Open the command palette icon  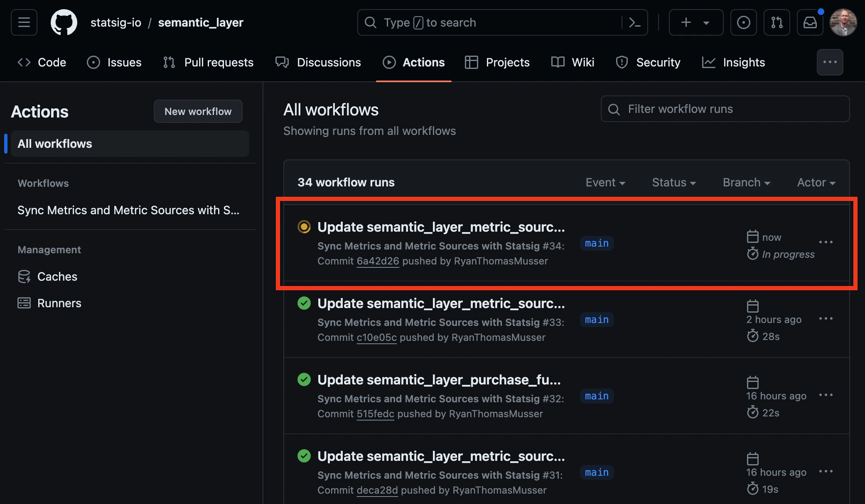634,22
